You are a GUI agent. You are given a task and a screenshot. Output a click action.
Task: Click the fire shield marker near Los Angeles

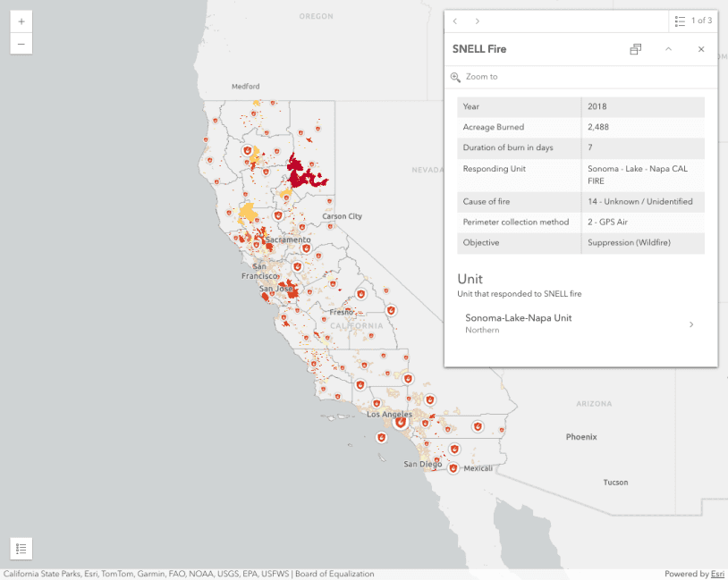[x=400, y=422]
